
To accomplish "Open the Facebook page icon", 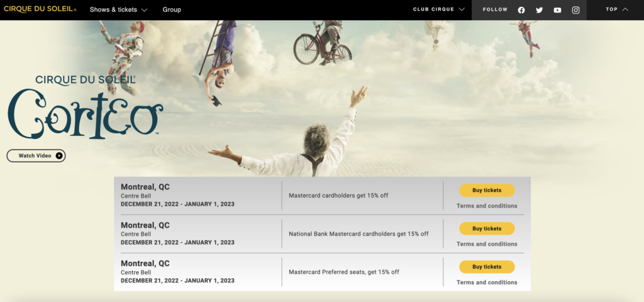I will coord(521,10).
